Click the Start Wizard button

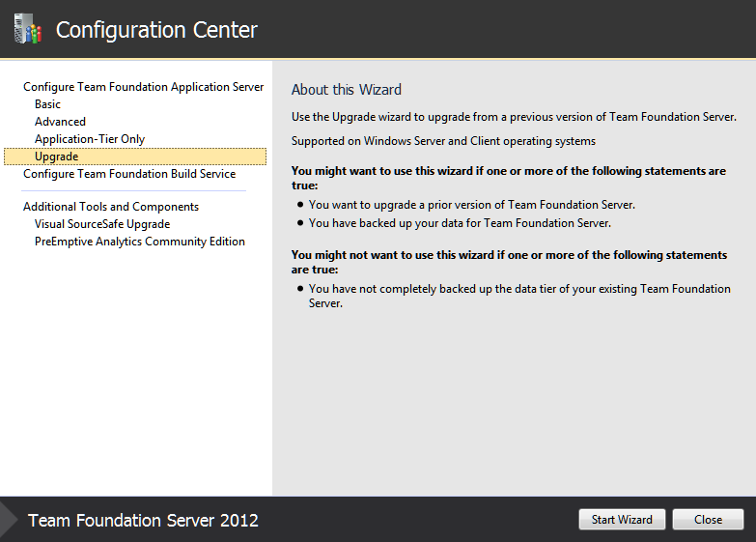click(622, 520)
